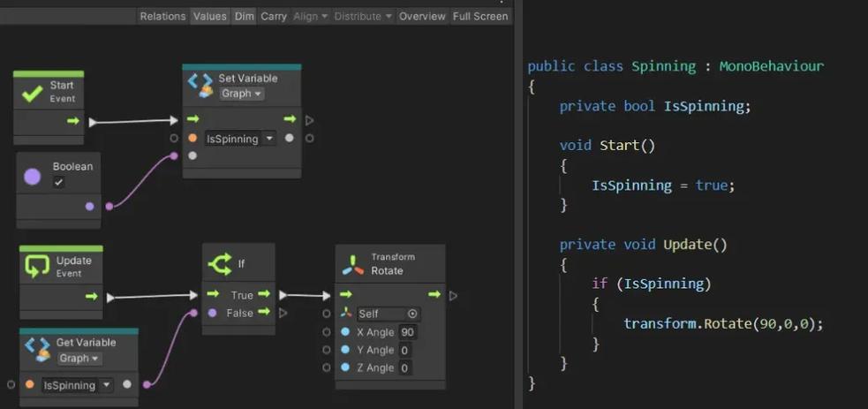
Task: Click the Update event green output arrow
Action: [92, 297]
